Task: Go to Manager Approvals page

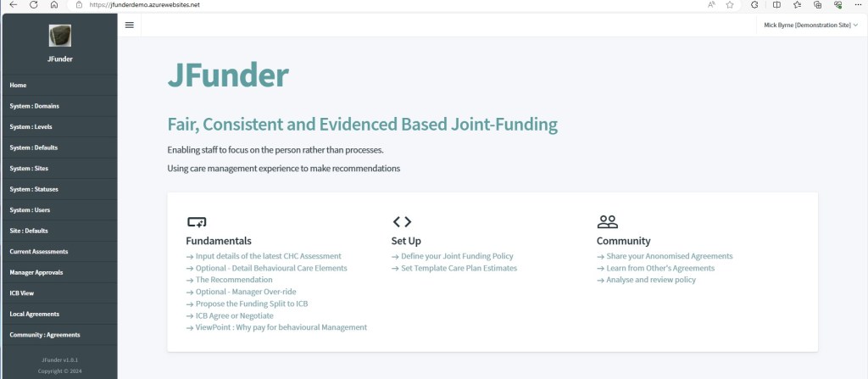Action: 36,272
